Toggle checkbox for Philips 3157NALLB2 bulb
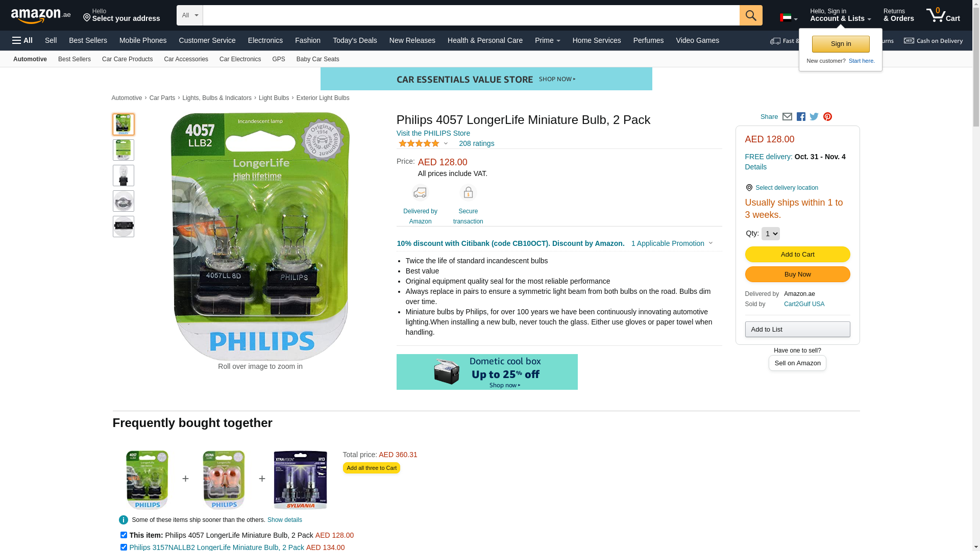 coord(124,547)
